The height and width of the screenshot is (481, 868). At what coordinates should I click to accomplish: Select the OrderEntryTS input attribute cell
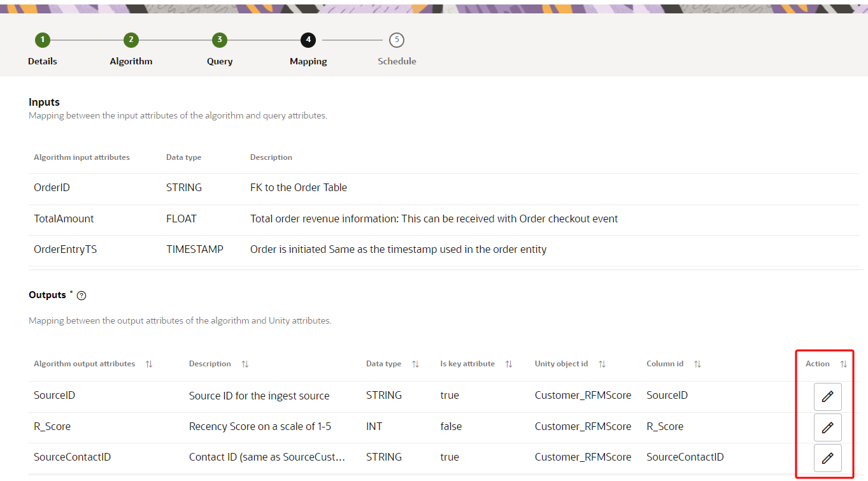coord(66,250)
